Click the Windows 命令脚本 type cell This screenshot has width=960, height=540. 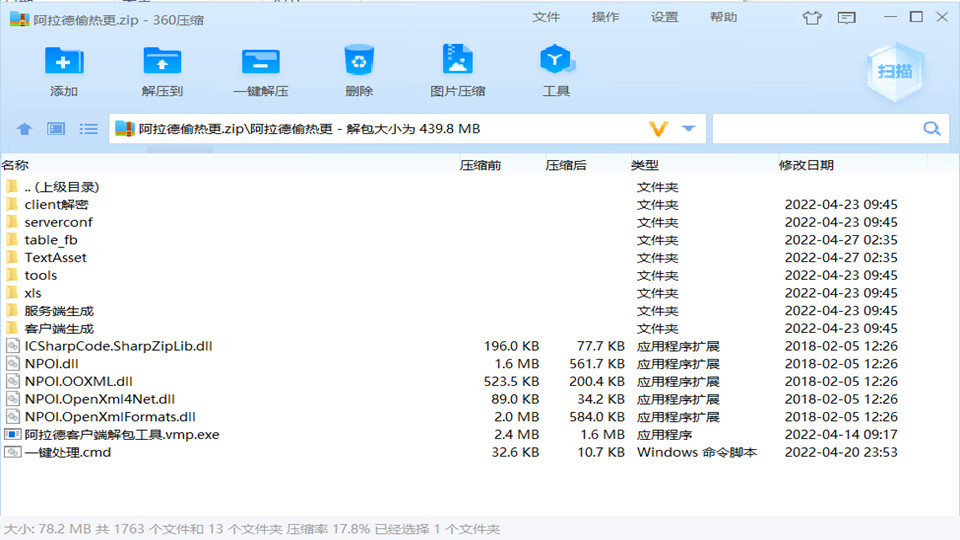point(697,452)
